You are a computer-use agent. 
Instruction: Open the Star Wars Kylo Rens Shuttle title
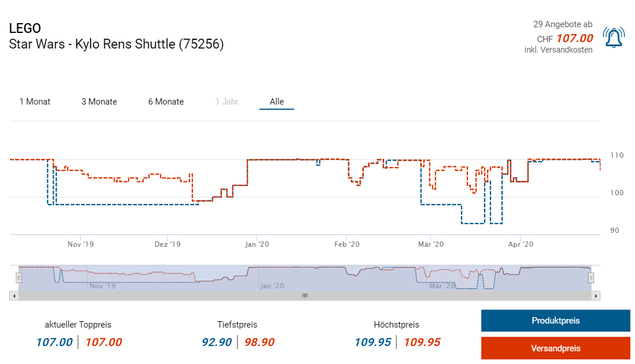pos(116,44)
